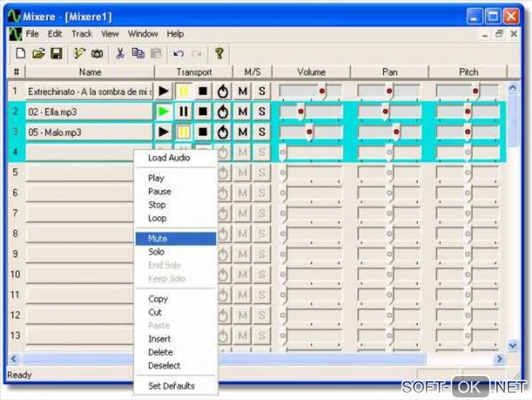Click the horizontal scrollbar's right arrow

point(500,359)
